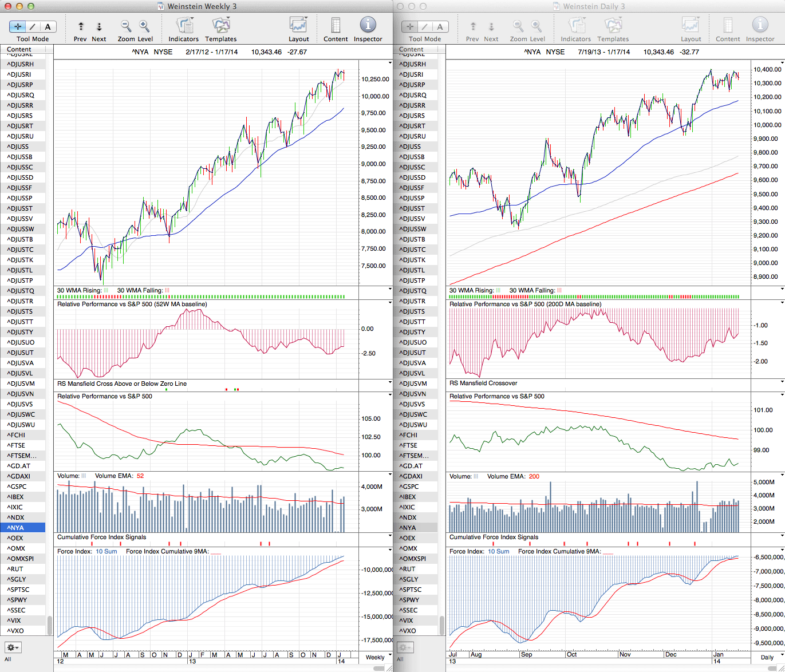The height and width of the screenshot is (672, 785).
Task: Click the Next arrow in Weekly toolbar
Action: [99, 26]
